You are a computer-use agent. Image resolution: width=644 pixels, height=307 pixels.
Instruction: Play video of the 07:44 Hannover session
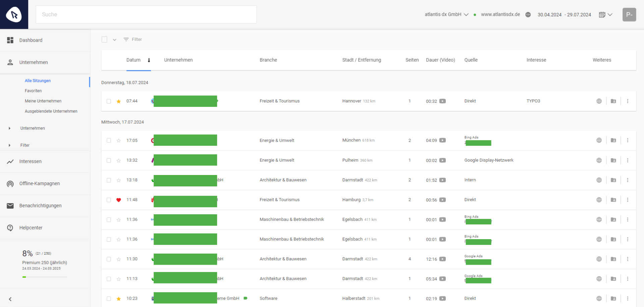pos(443,101)
